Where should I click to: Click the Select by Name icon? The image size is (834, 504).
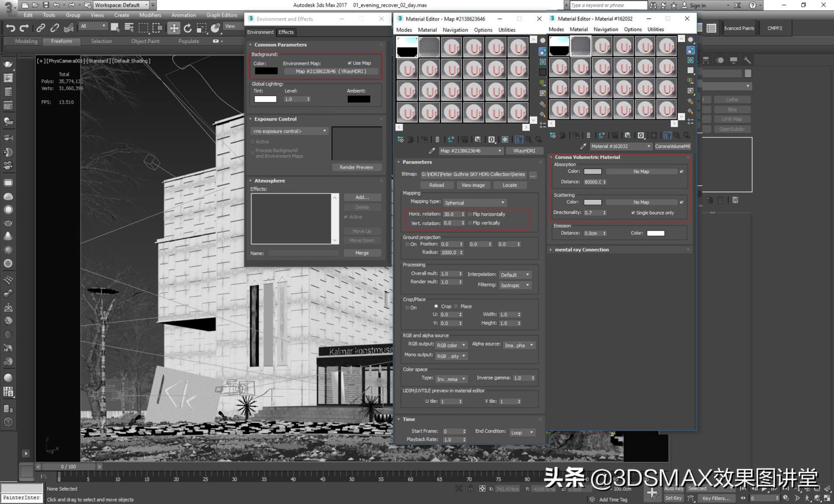[x=129, y=28]
